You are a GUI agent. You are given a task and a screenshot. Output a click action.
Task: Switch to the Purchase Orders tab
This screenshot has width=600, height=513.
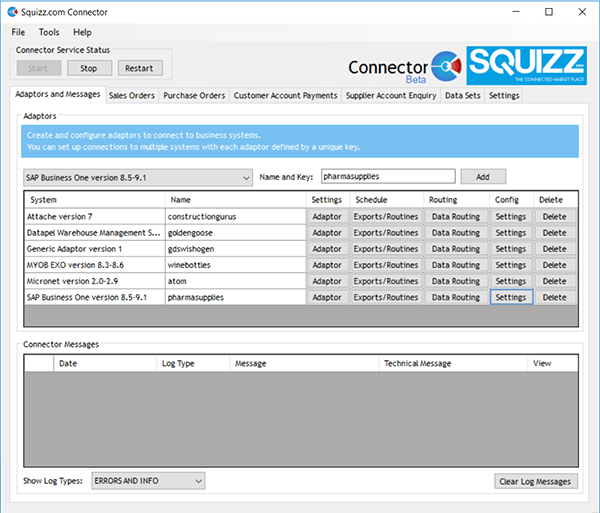coord(194,95)
